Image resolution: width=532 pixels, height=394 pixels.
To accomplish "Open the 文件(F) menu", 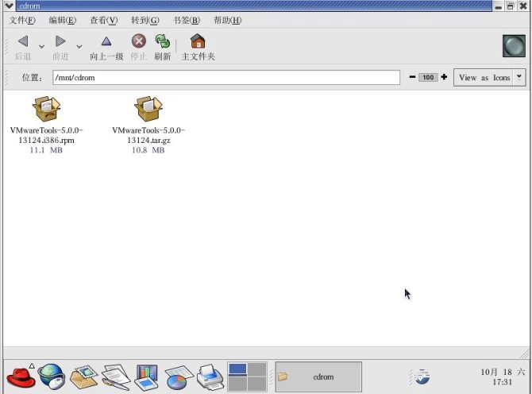I will point(22,20).
